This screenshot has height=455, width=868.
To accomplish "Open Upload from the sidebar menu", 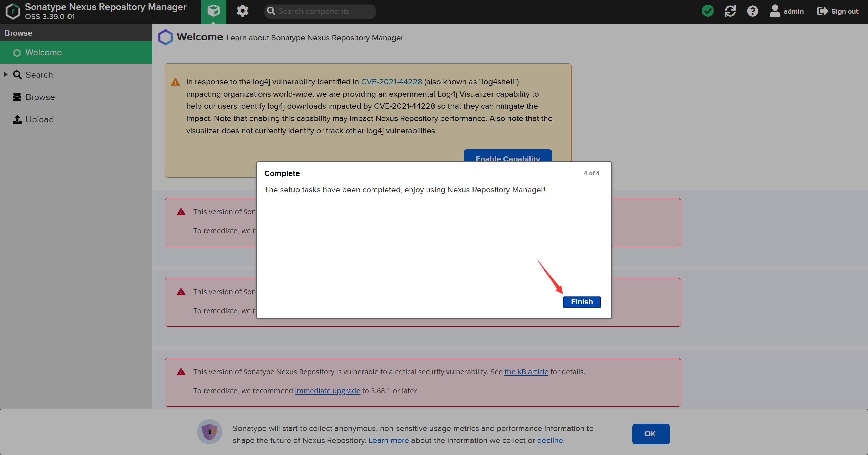I will pyautogui.click(x=39, y=120).
